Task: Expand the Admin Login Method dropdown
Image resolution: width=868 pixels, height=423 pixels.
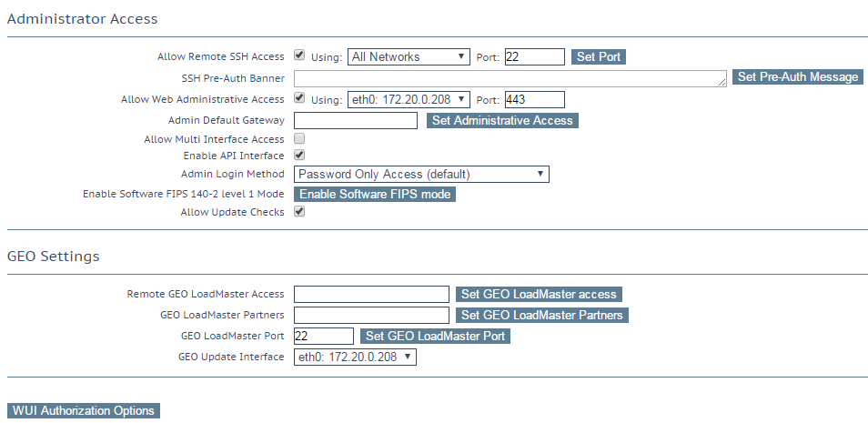Action: (x=421, y=174)
